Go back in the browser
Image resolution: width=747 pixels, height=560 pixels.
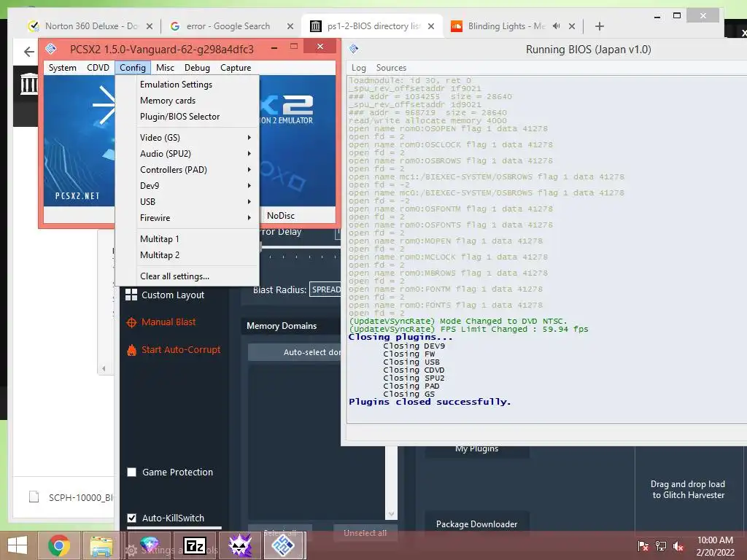point(29,52)
